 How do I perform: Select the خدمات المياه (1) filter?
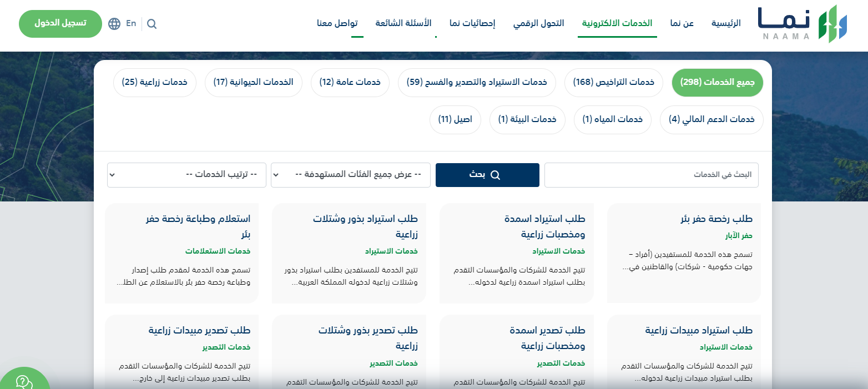pos(612,120)
